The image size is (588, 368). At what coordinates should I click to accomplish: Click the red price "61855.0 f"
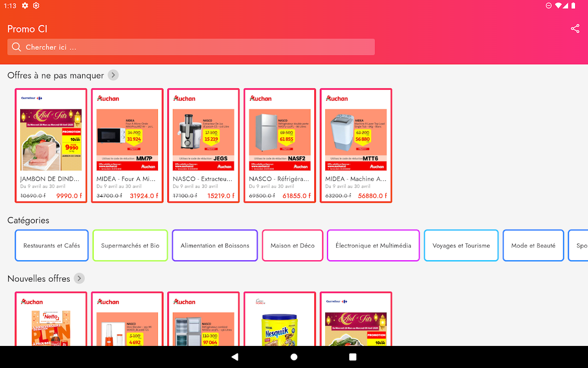[x=296, y=195]
